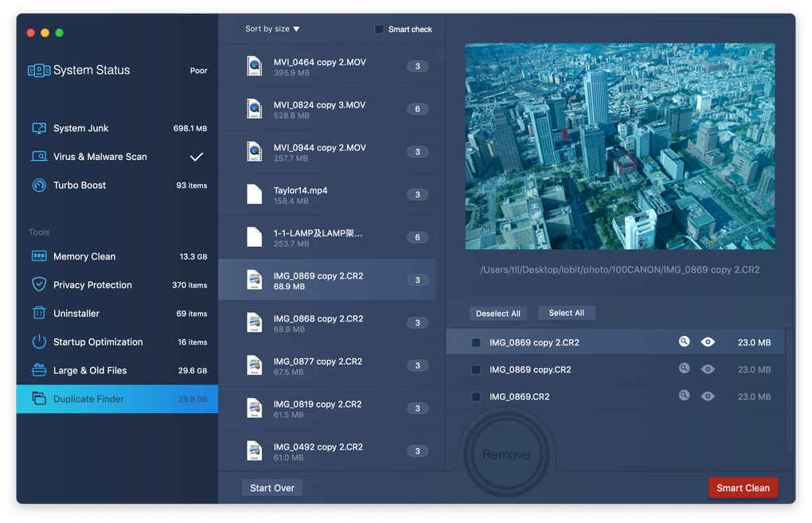Screen dimensions: 812x523
Task: Check the IMG_0869 copy.CR2 checkbox
Action: coord(476,369)
